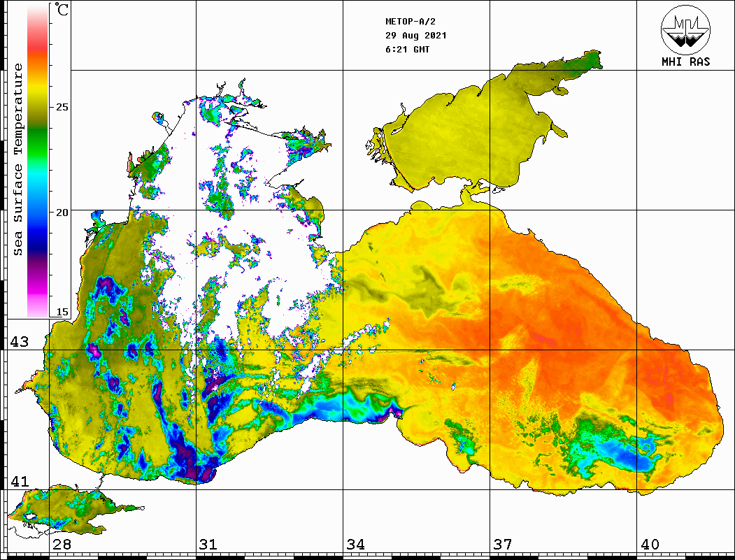Select the 'METOP-A/2' satellite label
The width and height of the screenshot is (735, 560).
[x=411, y=22]
